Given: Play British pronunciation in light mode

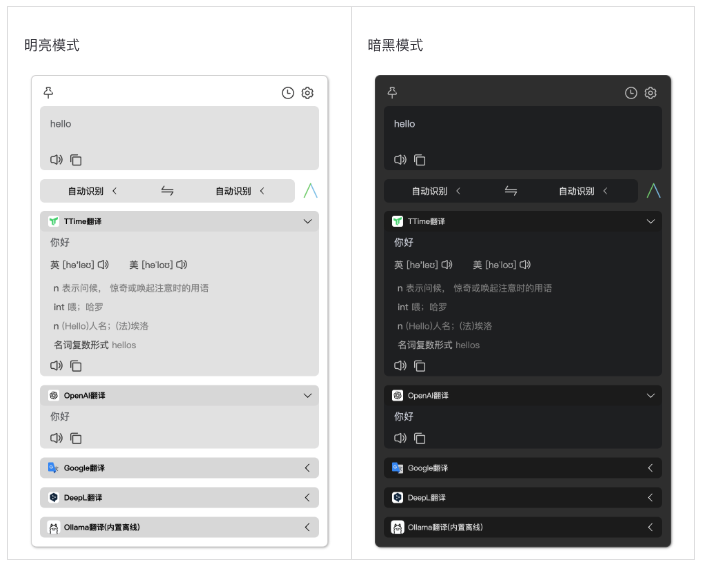Looking at the screenshot, I should [103, 265].
